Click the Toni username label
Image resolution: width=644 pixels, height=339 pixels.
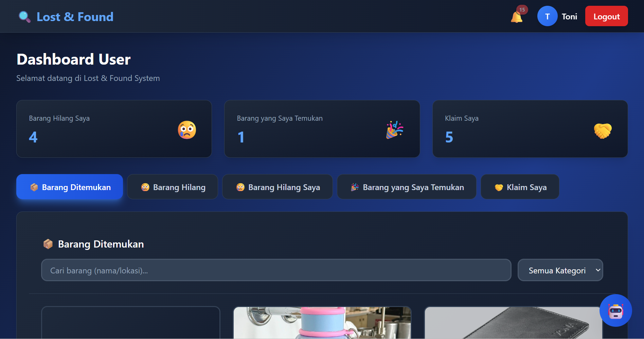tap(569, 17)
